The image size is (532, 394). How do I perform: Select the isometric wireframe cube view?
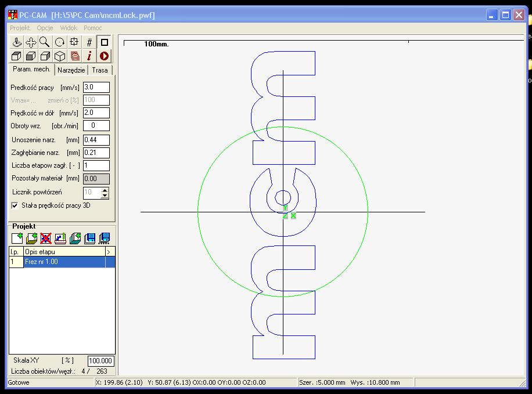[60, 56]
